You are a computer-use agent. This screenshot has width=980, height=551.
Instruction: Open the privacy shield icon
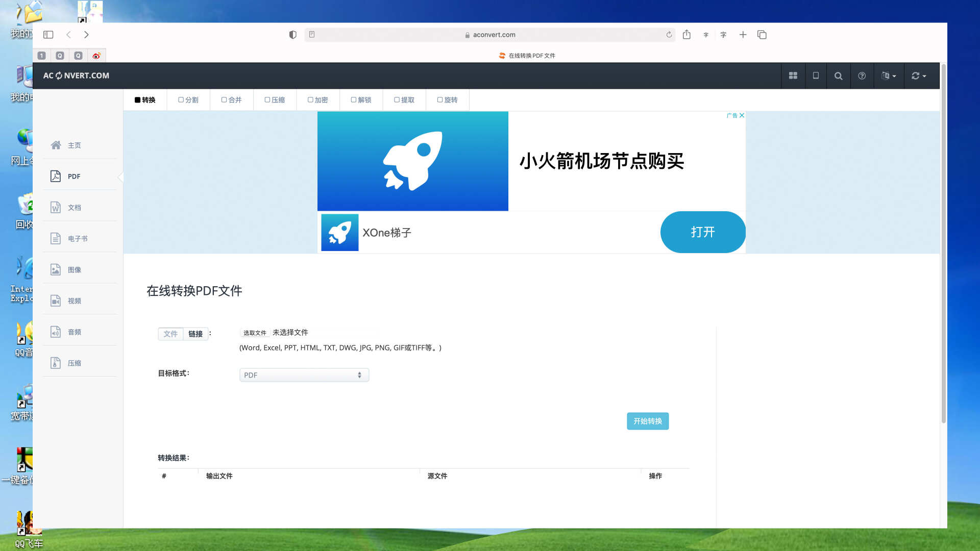[x=292, y=35]
